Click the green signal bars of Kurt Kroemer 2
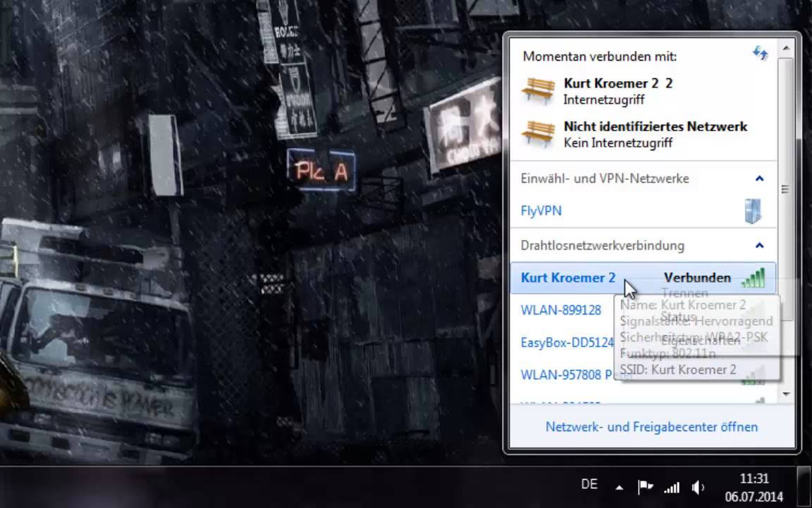Image resolution: width=812 pixels, height=508 pixels. (753, 278)
